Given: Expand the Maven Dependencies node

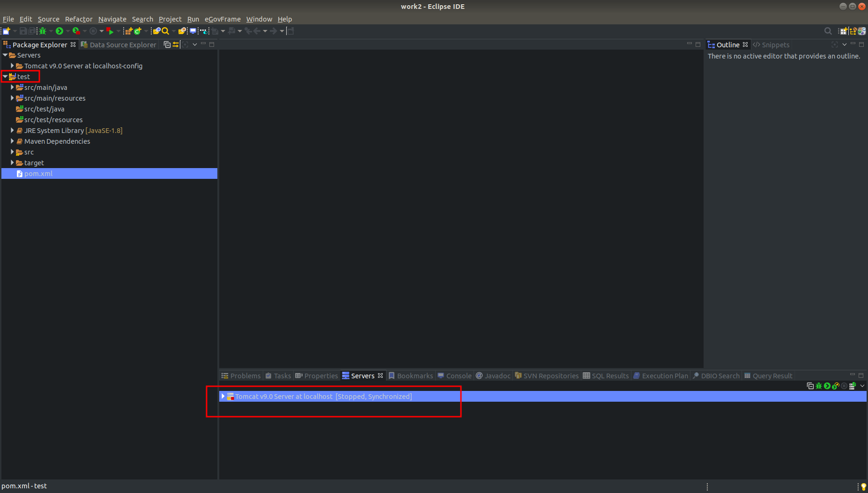Looking at the screenshot, I should (12, 141).
